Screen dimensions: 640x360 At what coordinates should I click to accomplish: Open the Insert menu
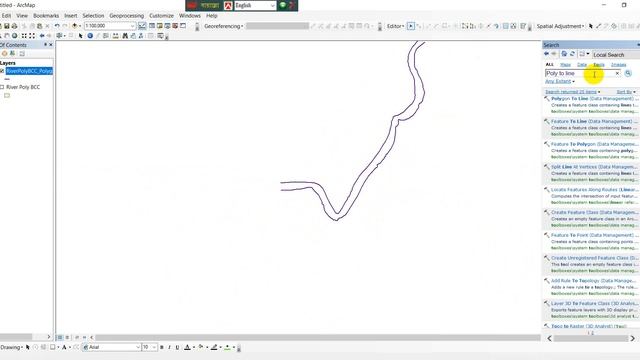pyautogui.click(x=71, y=16)
